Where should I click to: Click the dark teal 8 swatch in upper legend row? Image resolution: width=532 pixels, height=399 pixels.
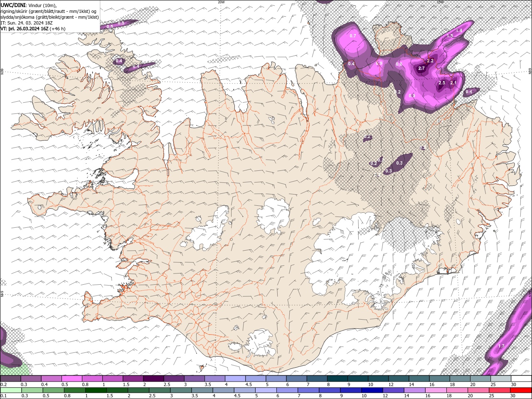point(337,379)
